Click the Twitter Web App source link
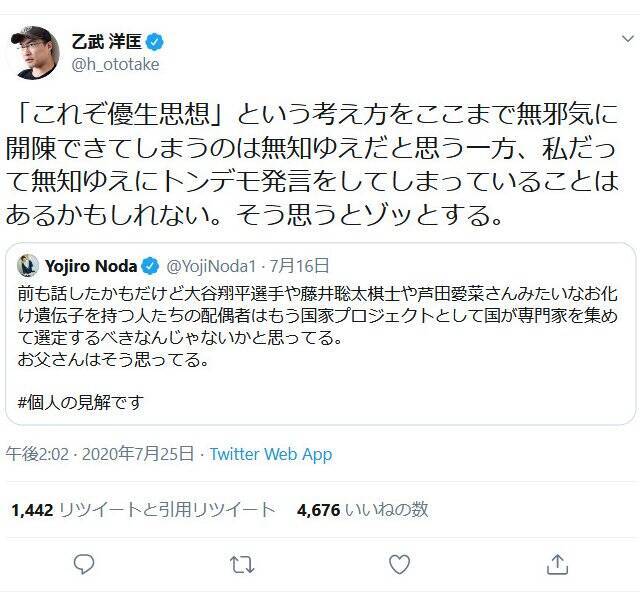640x593 pixels. click(x=270, y=454)
